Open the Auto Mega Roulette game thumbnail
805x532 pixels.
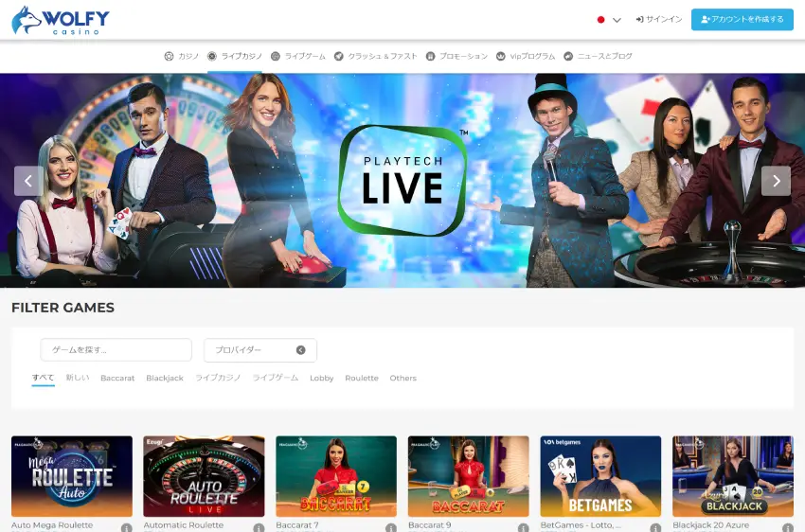pos(72,476)
